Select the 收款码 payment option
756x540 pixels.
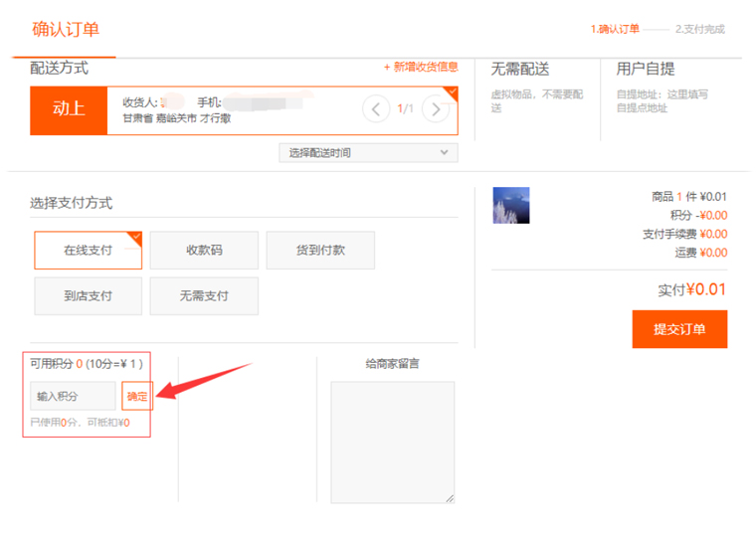[204, 251]
